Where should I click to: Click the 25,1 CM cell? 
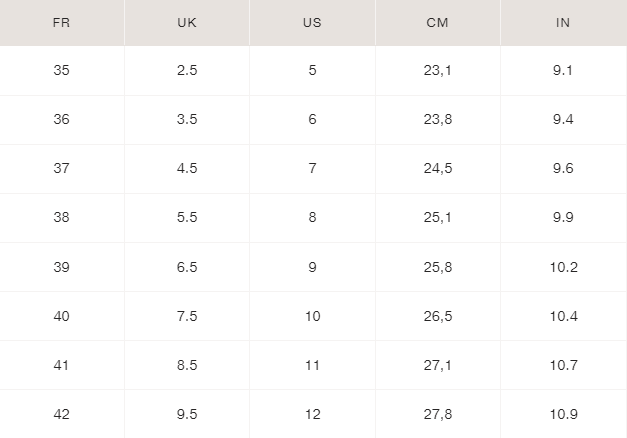click(x=438, y=218)
